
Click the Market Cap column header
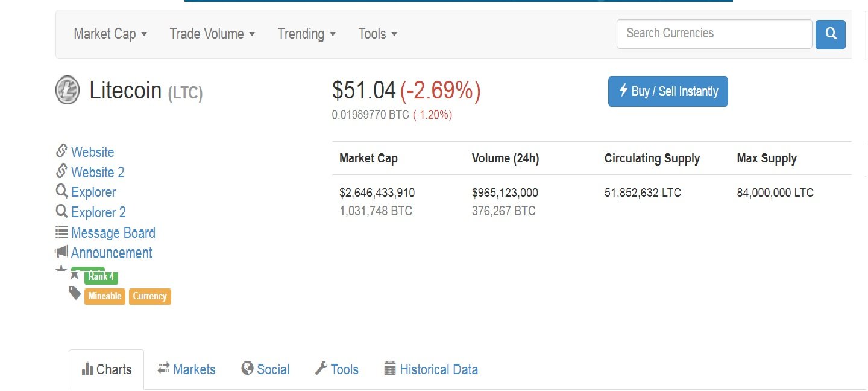click(x=368, y=158)
